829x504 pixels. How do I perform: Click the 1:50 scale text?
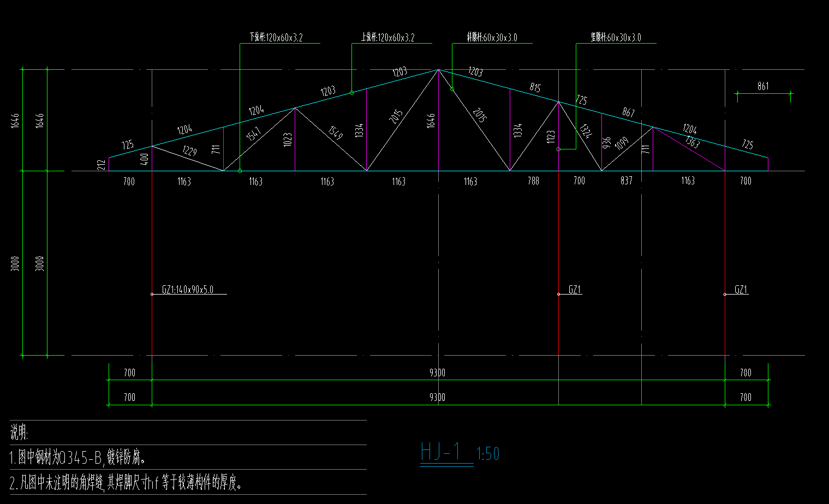click(x=487, y=454)
